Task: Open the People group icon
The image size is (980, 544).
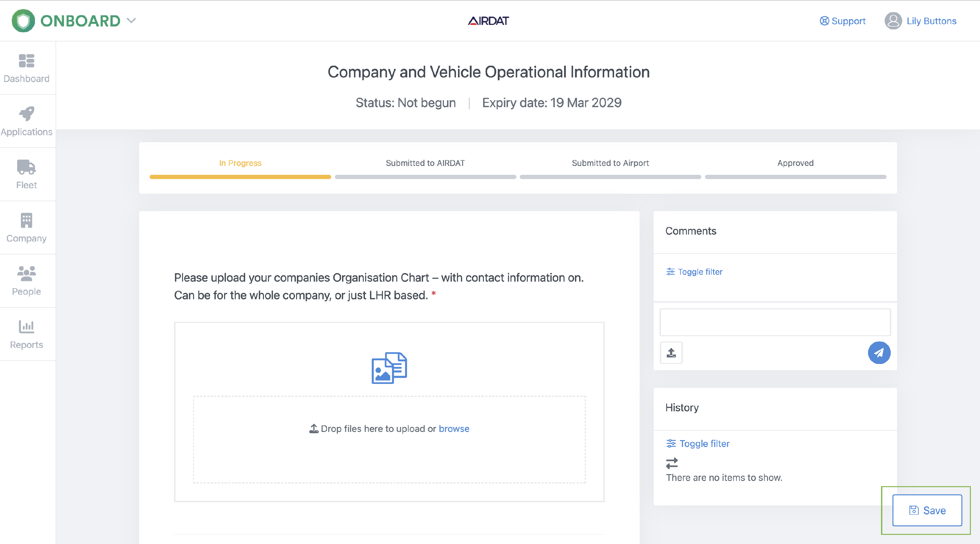Action: [26, 273]
